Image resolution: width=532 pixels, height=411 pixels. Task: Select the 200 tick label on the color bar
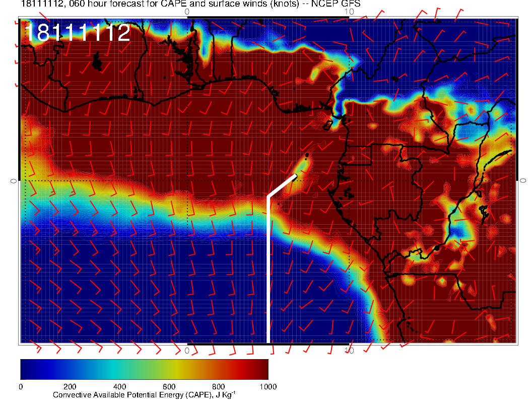coord(70,387)
